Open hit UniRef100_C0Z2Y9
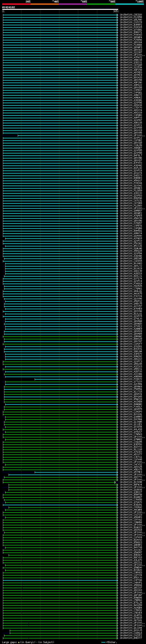 coord(131,22)
